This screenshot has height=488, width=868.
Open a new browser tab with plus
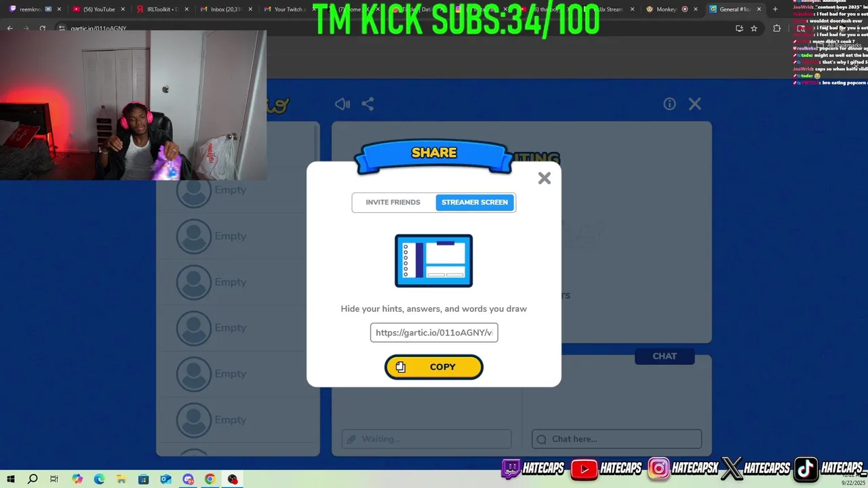(775, 9)
